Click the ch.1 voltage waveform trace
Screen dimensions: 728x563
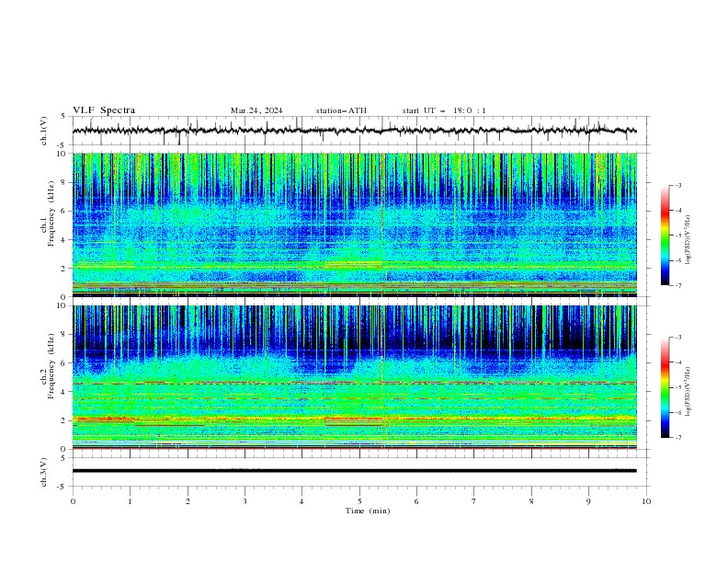[354, 131]
